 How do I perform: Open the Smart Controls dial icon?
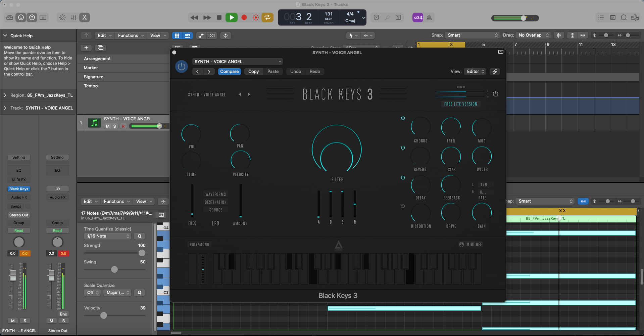(62, 17)
